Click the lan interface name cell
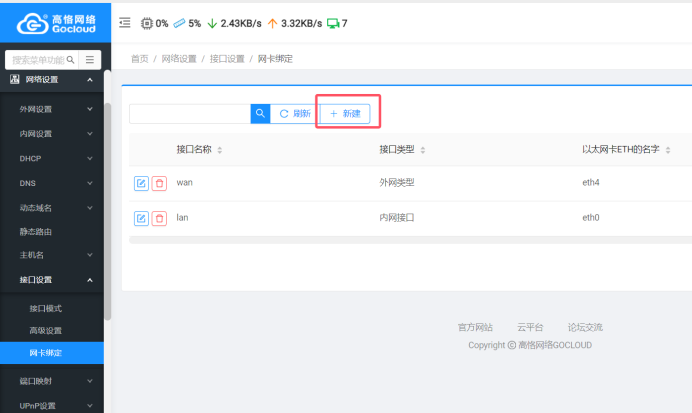This screenshot has width=692, height=413. [x=182, y=218]
